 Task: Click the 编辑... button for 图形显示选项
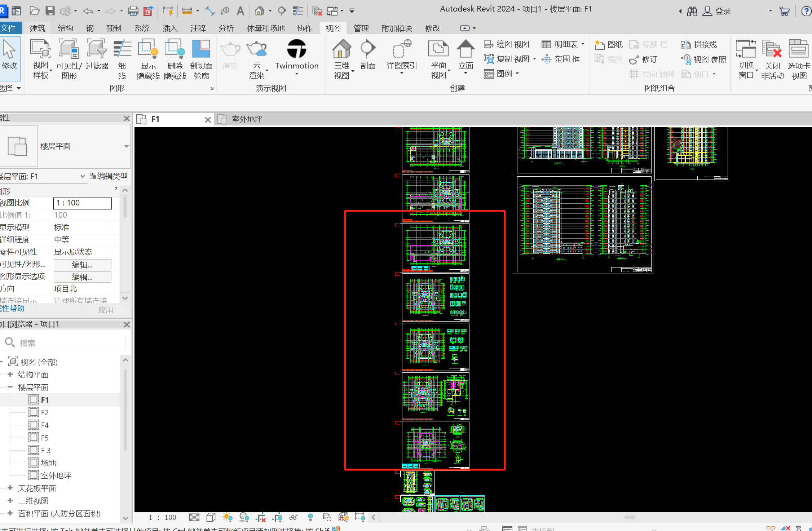[x=83, y=277]
